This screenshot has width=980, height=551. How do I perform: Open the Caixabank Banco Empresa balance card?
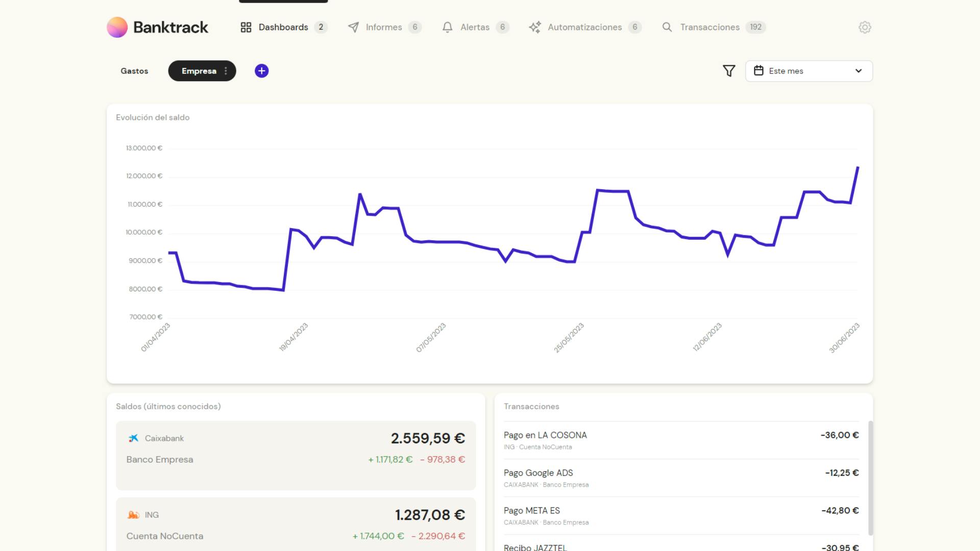(x=296, y=455)
